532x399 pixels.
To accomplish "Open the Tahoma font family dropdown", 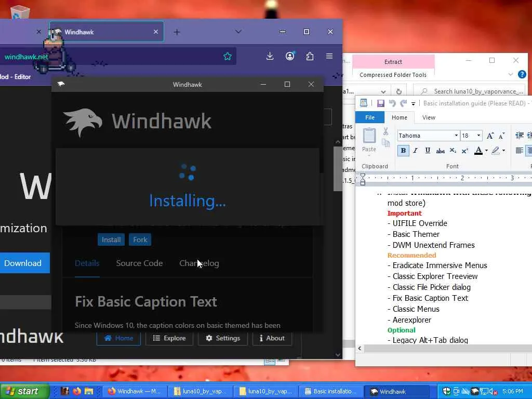I will 456,136.
